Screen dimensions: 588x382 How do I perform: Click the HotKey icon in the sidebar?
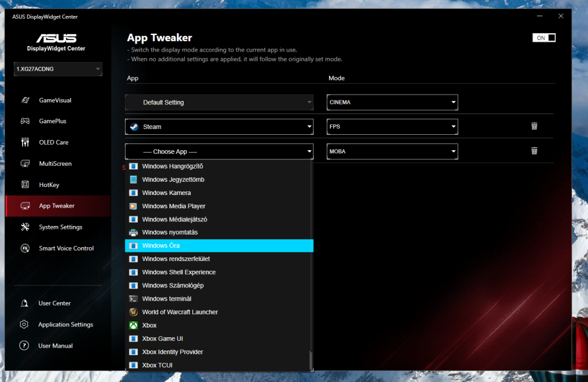pos(25,185)
